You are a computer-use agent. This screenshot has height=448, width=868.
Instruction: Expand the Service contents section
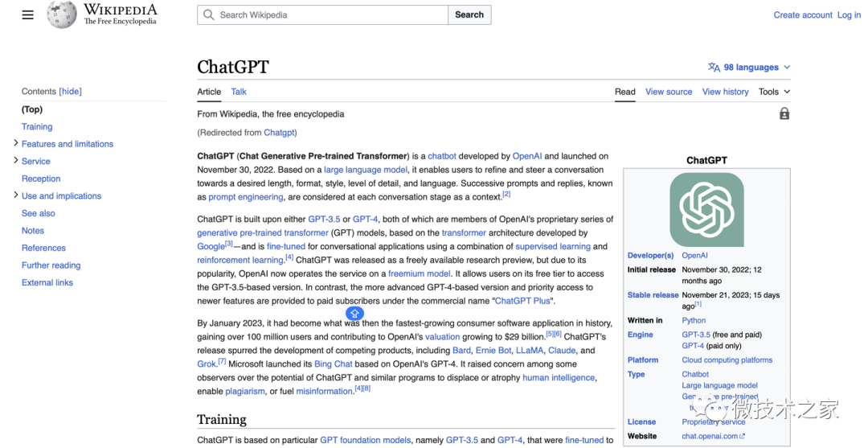(x=15, y=161)
